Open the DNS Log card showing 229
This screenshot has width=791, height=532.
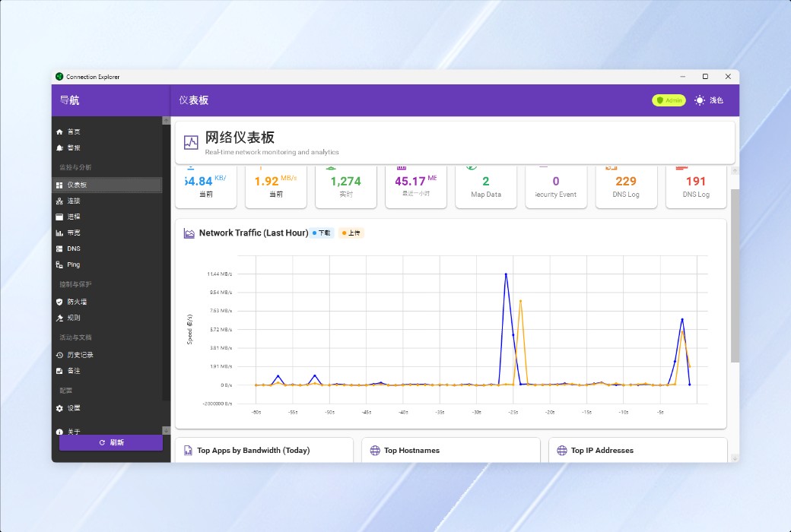tap(626, 186)
